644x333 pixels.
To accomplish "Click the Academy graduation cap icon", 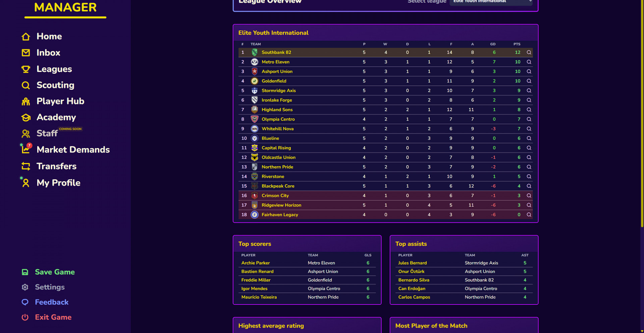I will (x=26, y=118).
